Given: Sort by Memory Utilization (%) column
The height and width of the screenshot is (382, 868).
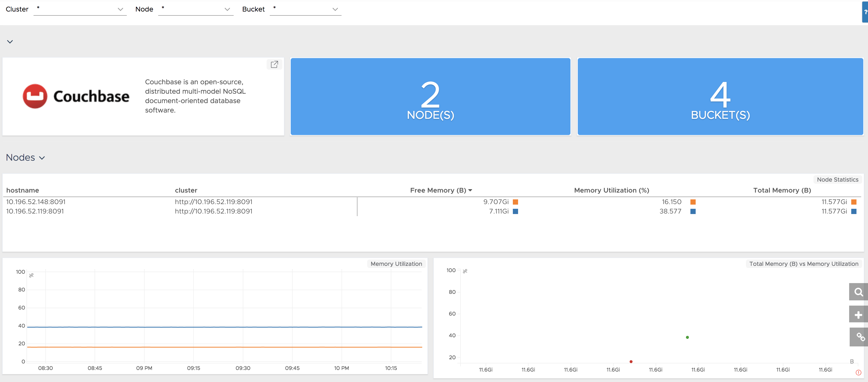Looking at the screenshot, I should coord(612,190).
